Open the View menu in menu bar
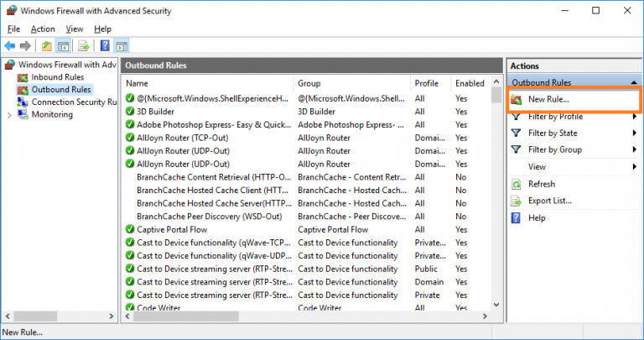This screenshot has height=340, width=644. pos(74,29)
